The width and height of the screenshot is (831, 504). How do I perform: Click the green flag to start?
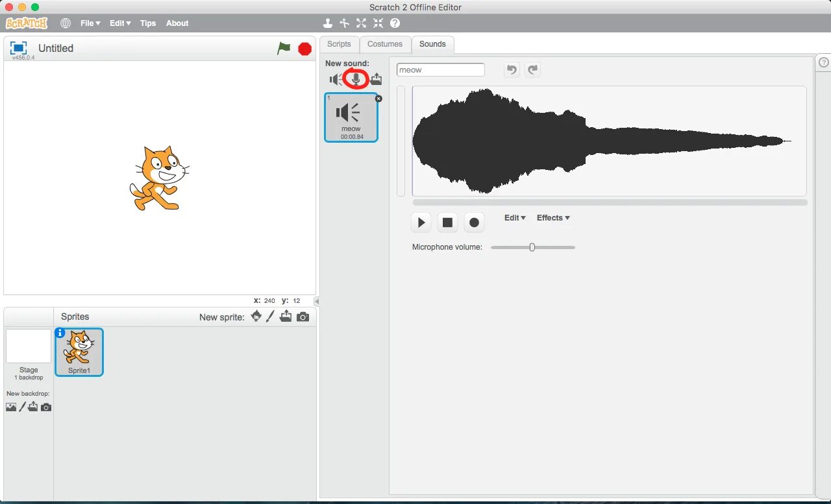pos(284,48)
